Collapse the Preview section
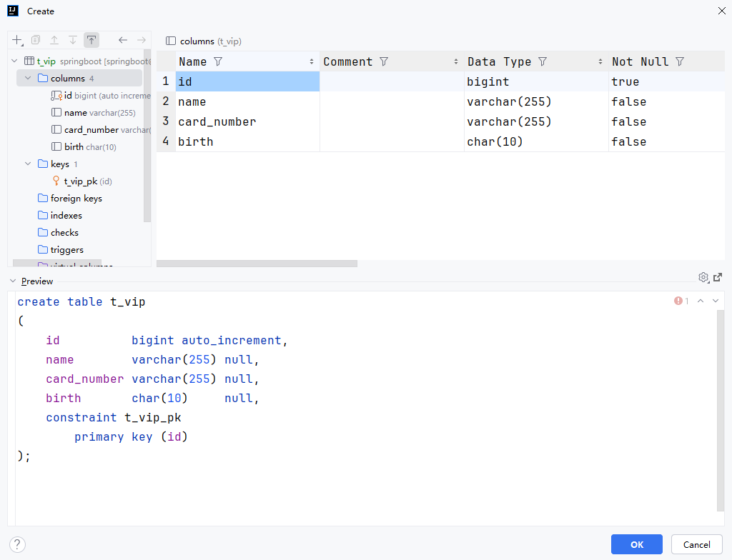 13,281
